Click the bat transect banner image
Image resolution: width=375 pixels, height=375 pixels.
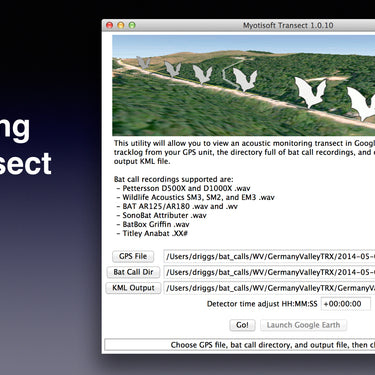[x=244, y=85]
